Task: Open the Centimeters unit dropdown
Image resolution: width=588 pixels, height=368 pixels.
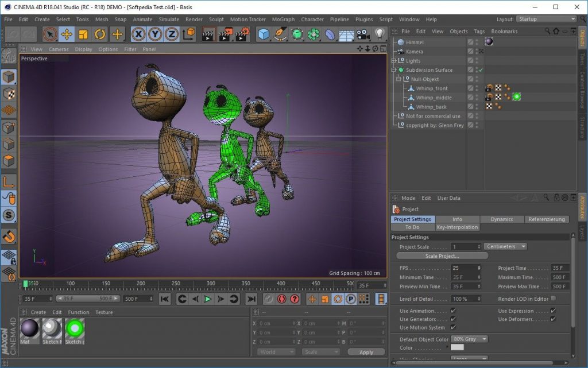Action: point(505,247)
